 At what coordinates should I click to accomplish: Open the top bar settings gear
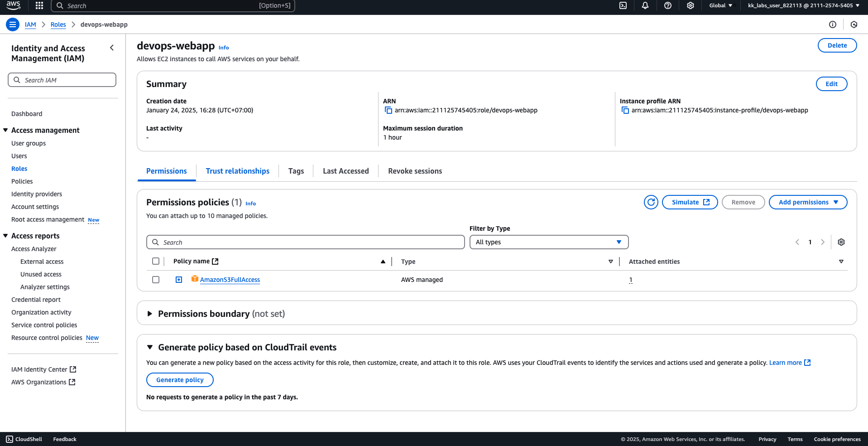[x=690, y=5]
